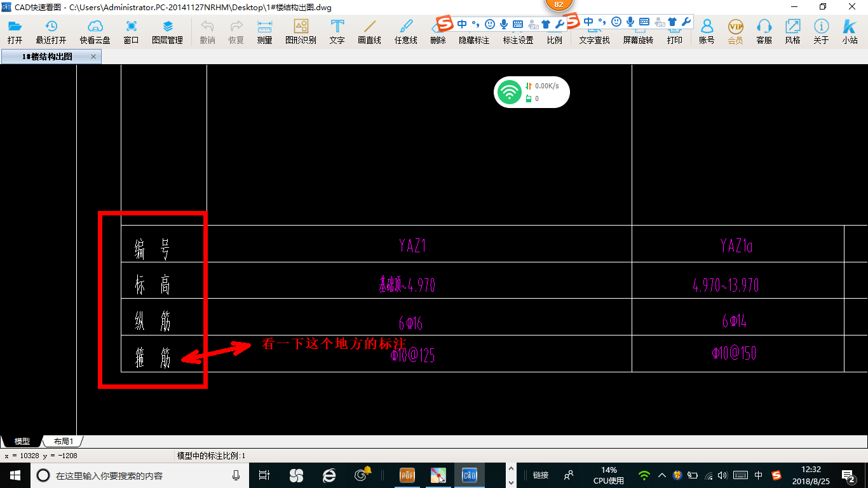Click the 4.970~13.970 elevation text

726,285
